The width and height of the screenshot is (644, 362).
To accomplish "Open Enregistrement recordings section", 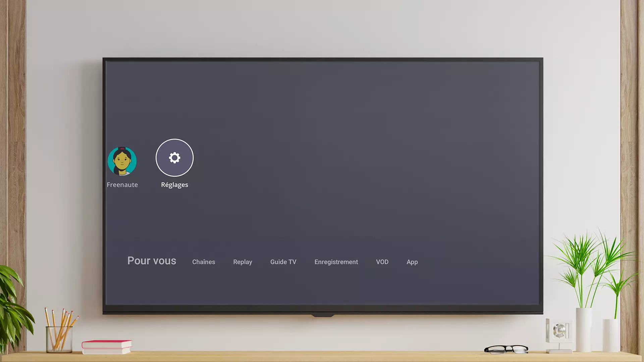I will click(336, 262).
